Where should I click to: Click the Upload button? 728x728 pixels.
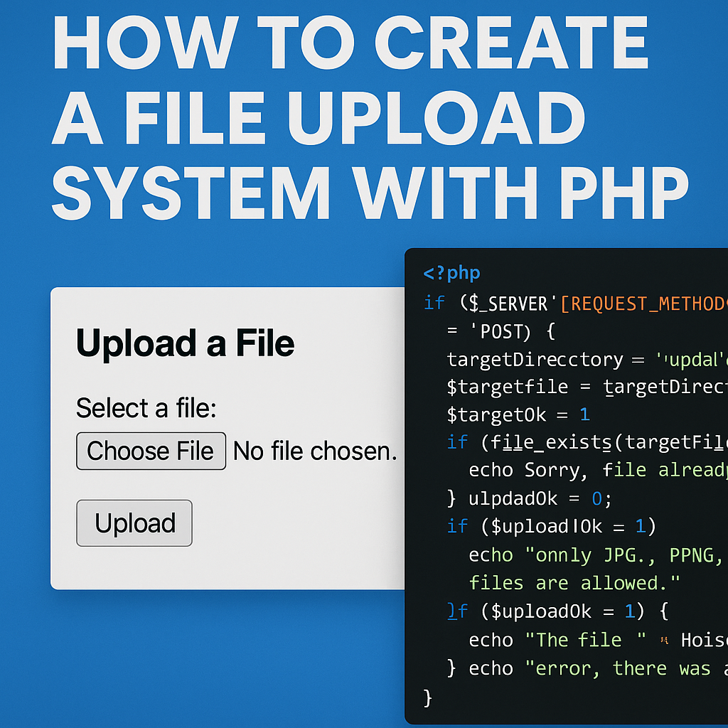coord(134,523)
